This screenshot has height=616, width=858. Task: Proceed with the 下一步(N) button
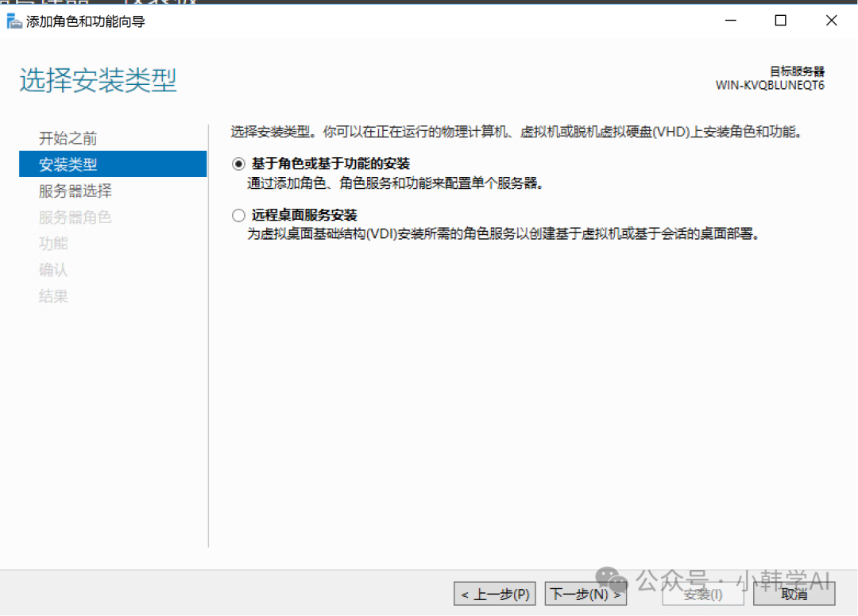586,594
